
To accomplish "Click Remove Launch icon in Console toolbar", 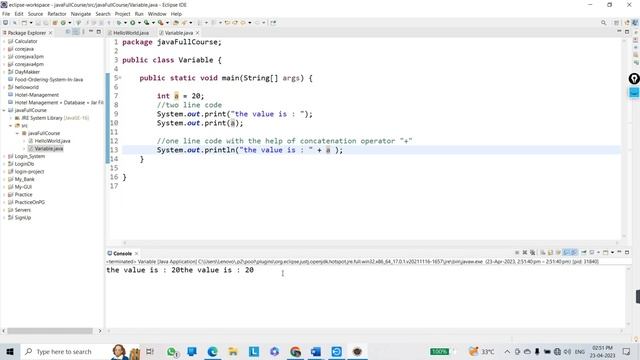I will pos(525,253).
